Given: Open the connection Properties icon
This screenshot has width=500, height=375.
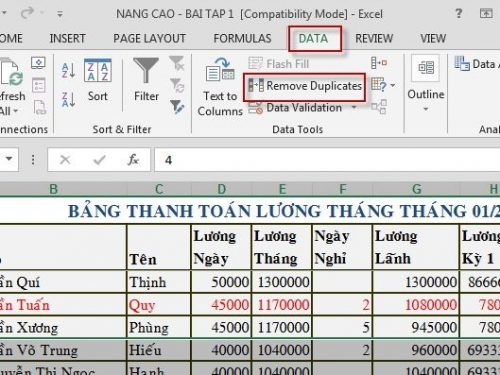Looking at the screenshot, I should [x=38, y=85].
